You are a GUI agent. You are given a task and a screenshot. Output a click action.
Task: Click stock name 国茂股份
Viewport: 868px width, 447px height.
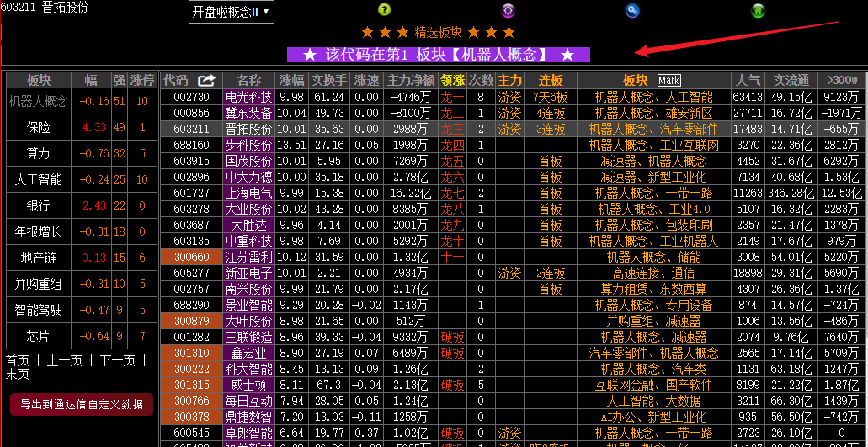pos(249,162)
